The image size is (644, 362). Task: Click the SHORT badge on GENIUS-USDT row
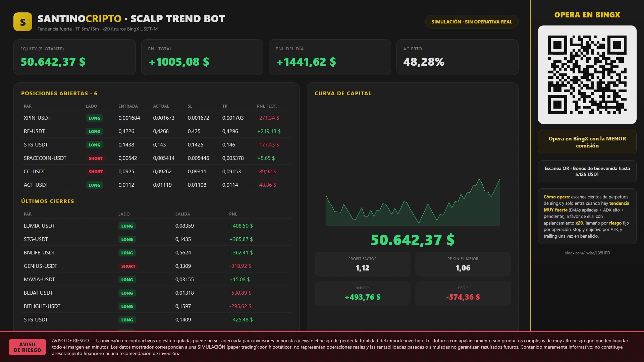tap(128, 266)
